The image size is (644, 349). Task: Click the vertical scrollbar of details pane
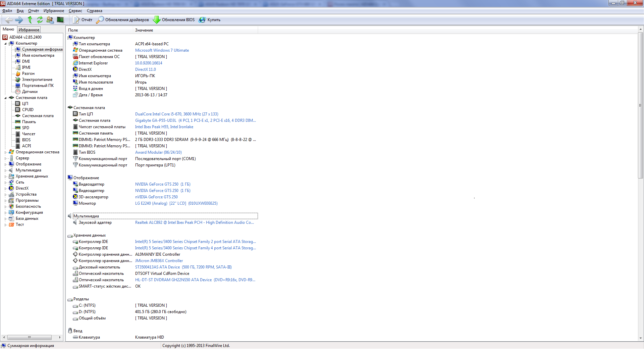click(x=641, y=105)
